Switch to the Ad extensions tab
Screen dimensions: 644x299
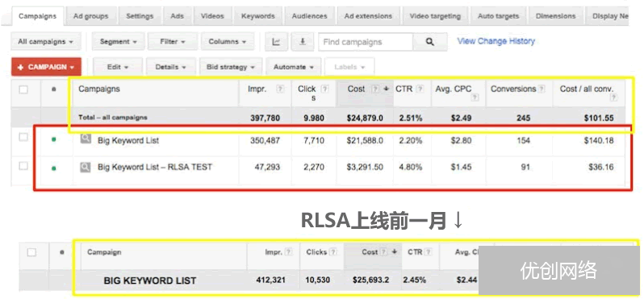[369, 16]
